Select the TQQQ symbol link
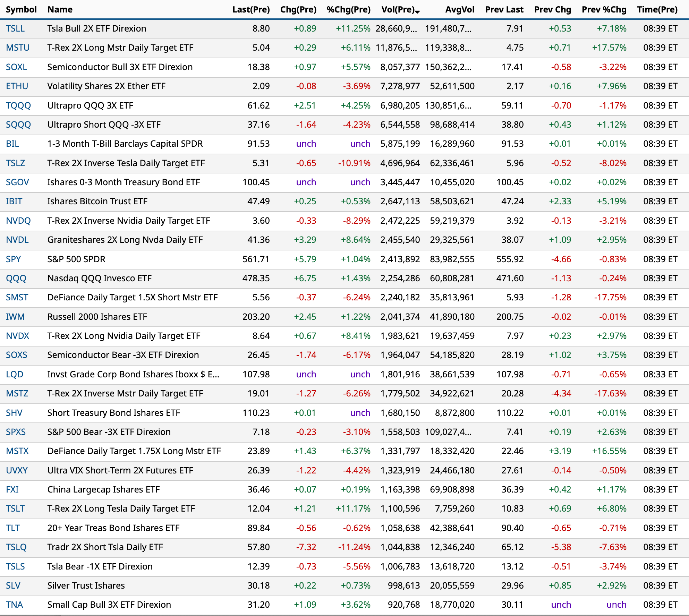Screen dimensions: 689x616 (x=18, y=106)
